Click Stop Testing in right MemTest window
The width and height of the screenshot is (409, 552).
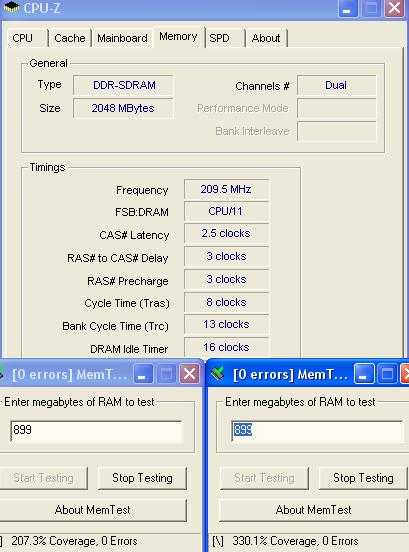coord(363,478)
